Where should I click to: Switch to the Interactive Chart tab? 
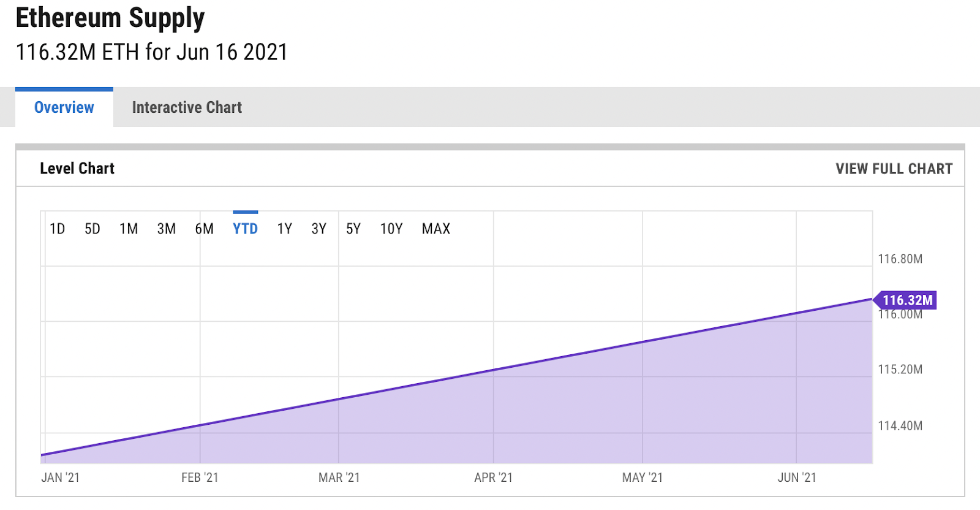coord(187,107)
